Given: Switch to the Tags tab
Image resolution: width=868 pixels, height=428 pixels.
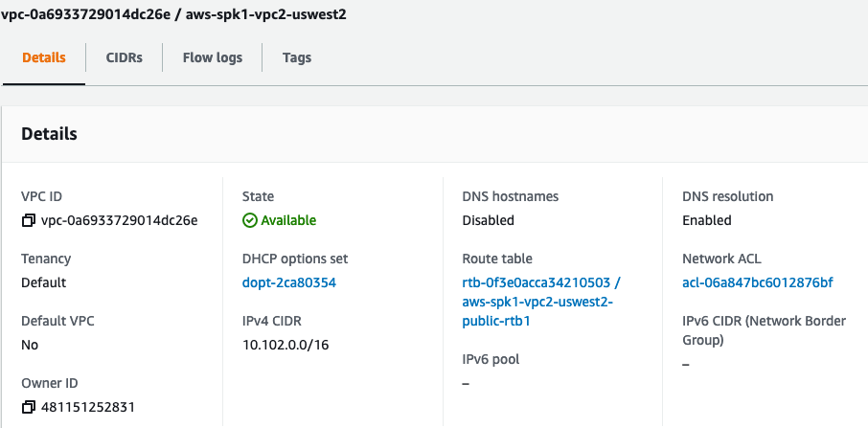Looking at the screenshot, I should [x=297, y=57].
